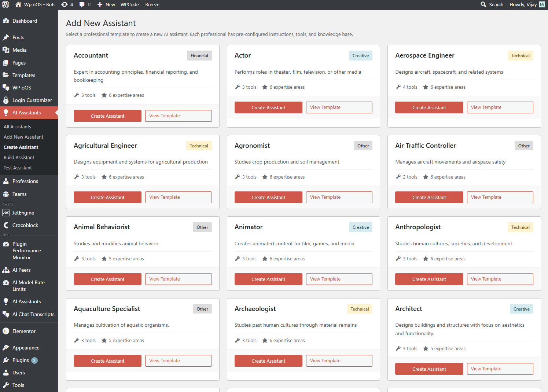
Task: Create Assistant from Animator template
Action: click(268, 279)
